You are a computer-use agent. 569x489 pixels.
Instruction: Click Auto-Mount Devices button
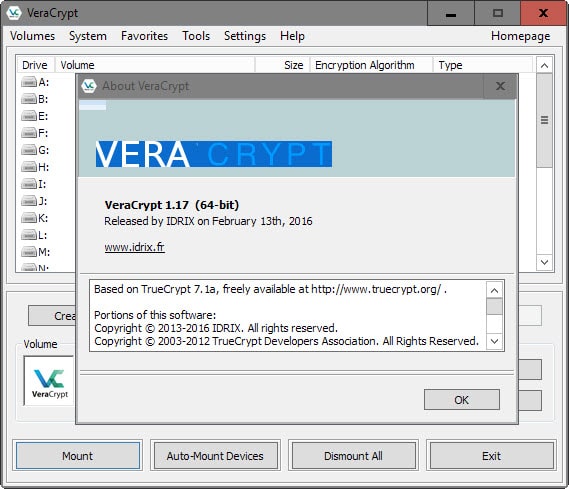215,456
